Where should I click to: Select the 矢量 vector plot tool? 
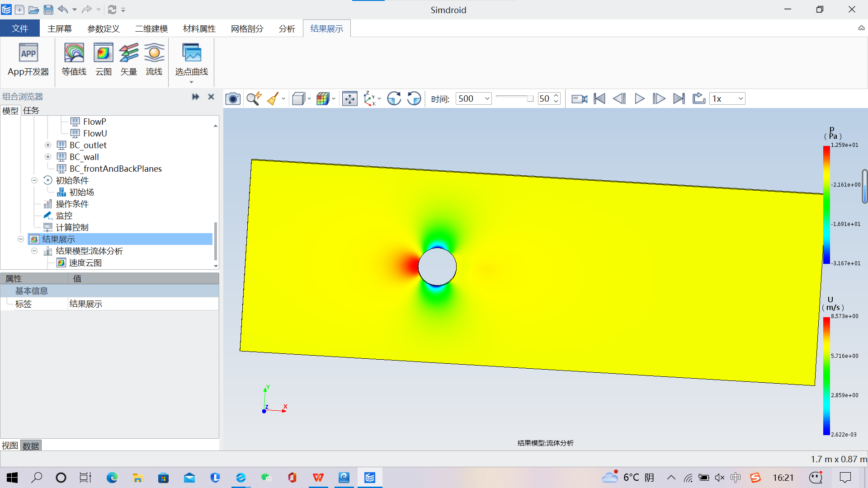click(129, 60)
